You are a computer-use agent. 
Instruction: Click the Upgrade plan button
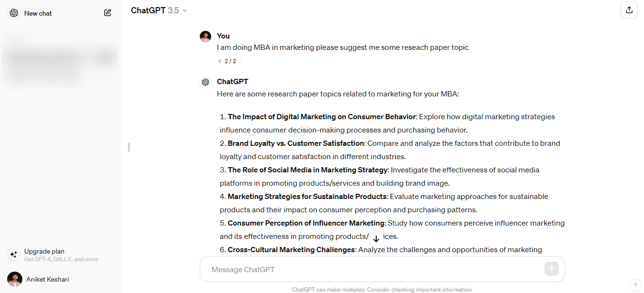click(x=44, y=251)
